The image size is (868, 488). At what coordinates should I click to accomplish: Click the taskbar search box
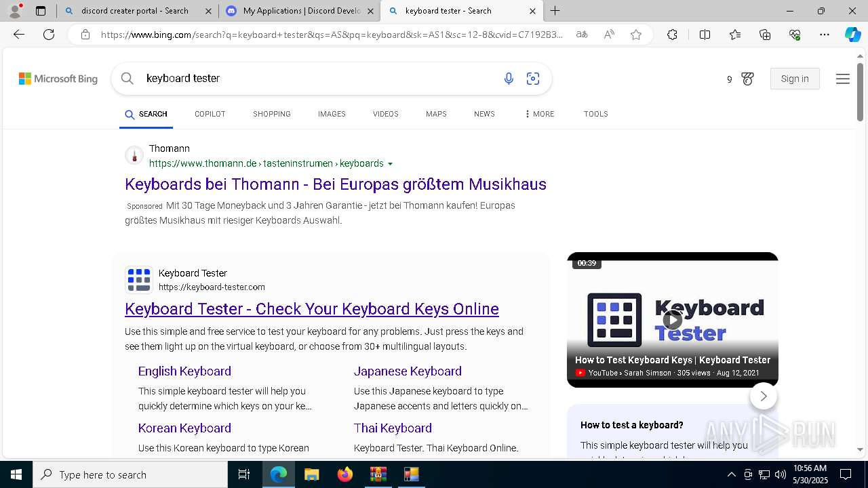[x=130, y=474]
